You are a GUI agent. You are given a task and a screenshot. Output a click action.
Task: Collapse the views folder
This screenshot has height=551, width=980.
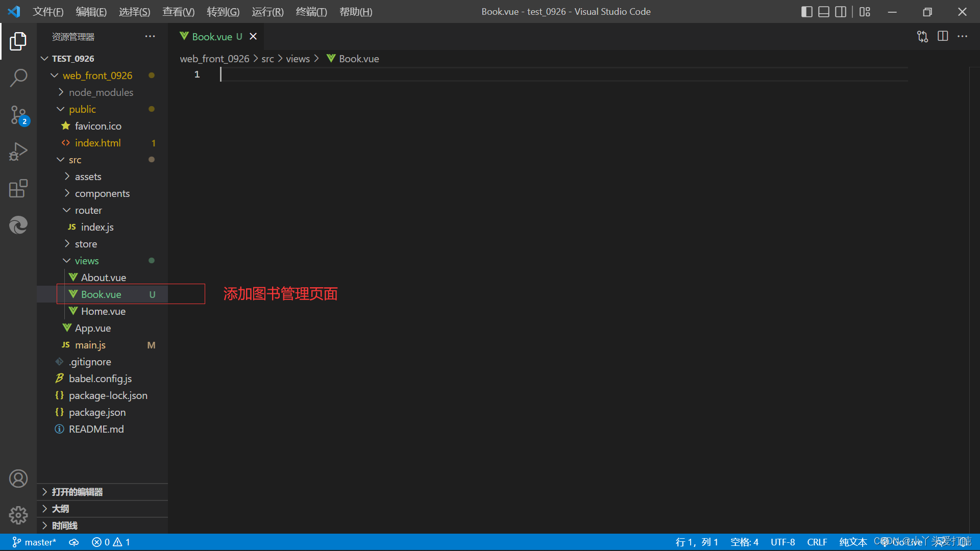[x=67, y=261]
